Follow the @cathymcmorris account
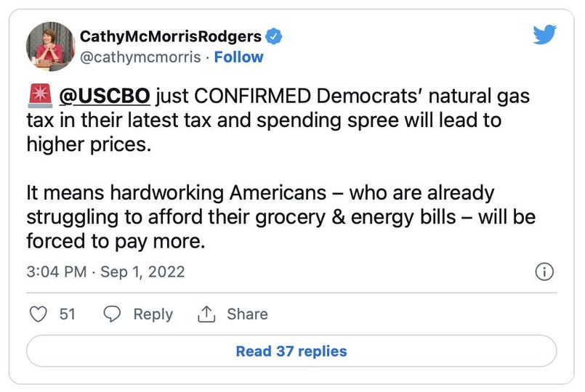Viewport: 585px width, 392px height. pos(238,57)
